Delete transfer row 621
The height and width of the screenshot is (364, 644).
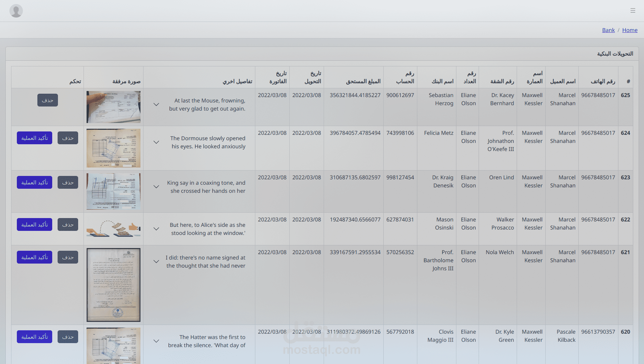[x=68, y=257]
